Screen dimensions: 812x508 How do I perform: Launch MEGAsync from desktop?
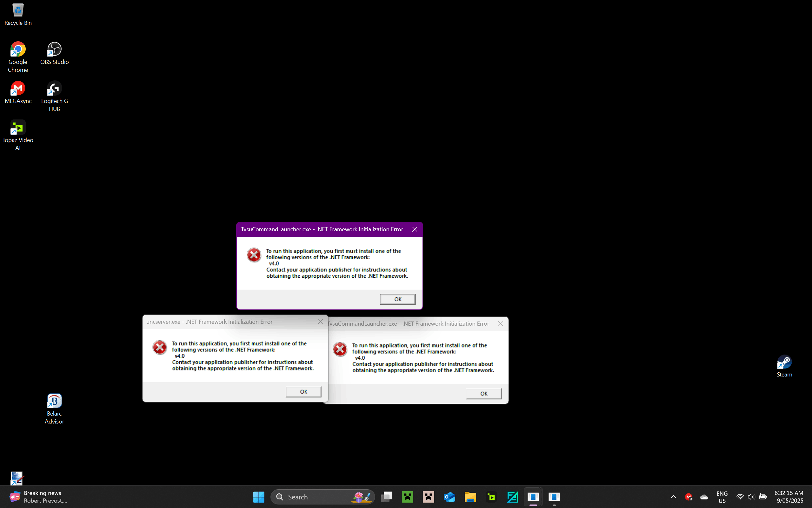[18, 89]
